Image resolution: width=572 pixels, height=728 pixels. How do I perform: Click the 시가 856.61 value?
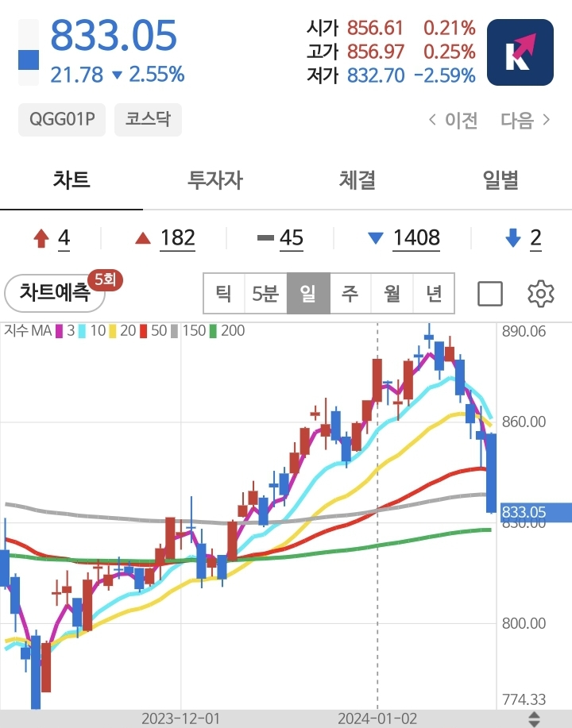[x=375, y=28]
